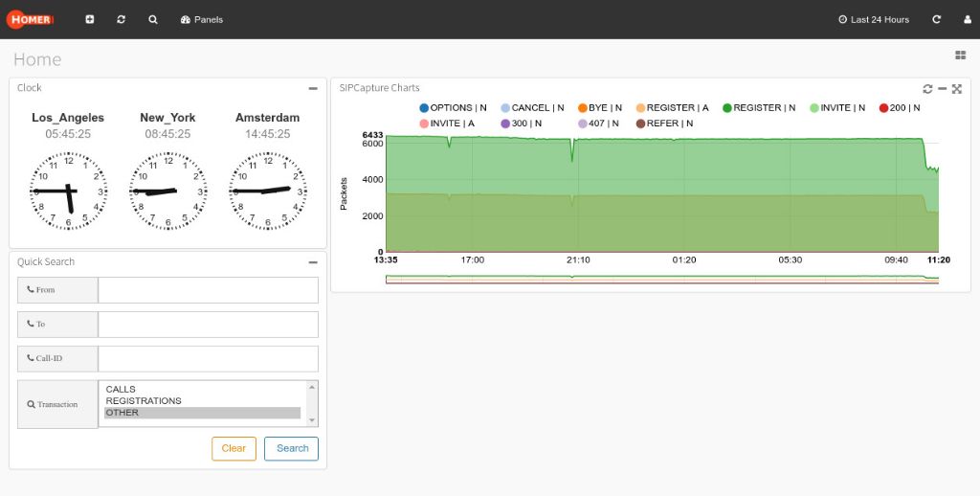
Task: Click the reload icon next to Last 24 Hours
Action: [x=936, y=19]
